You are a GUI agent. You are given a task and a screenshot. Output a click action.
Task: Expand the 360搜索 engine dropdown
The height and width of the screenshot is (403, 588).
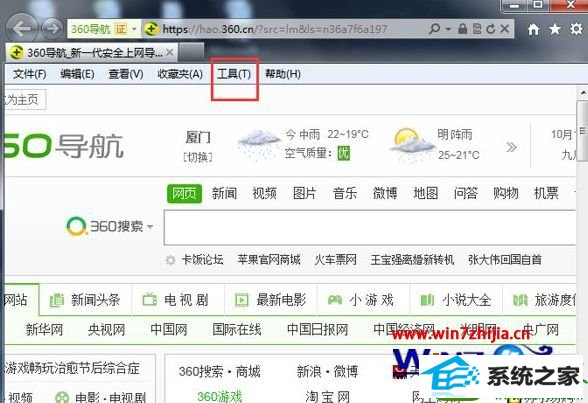pyautogui.click(x=150, y=226)
